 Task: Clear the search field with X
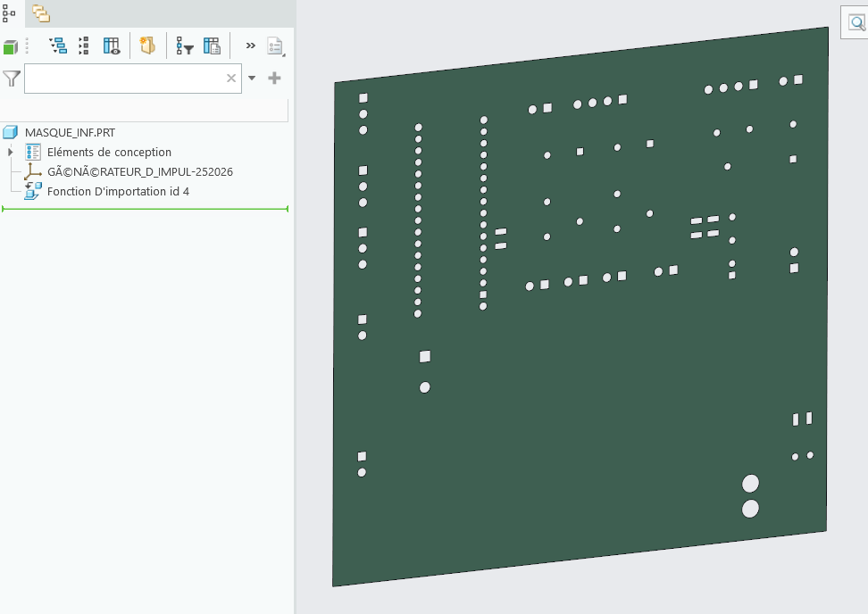coord(231,79)
